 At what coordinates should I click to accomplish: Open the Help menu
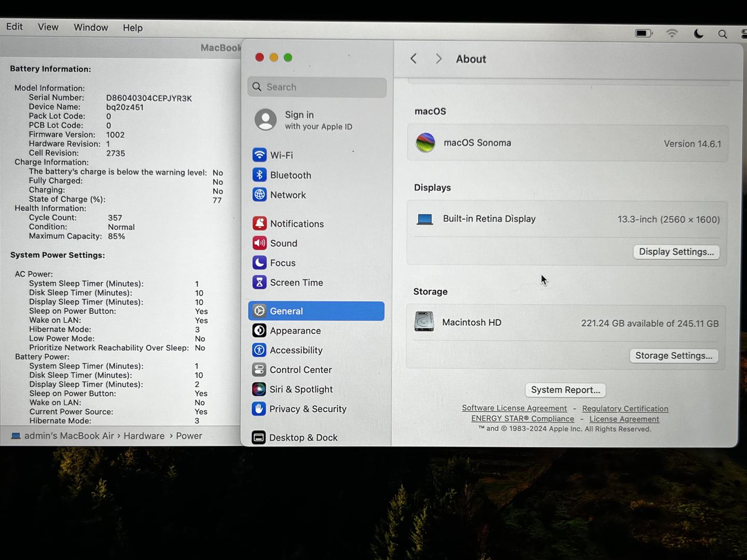tap(133, 28)
